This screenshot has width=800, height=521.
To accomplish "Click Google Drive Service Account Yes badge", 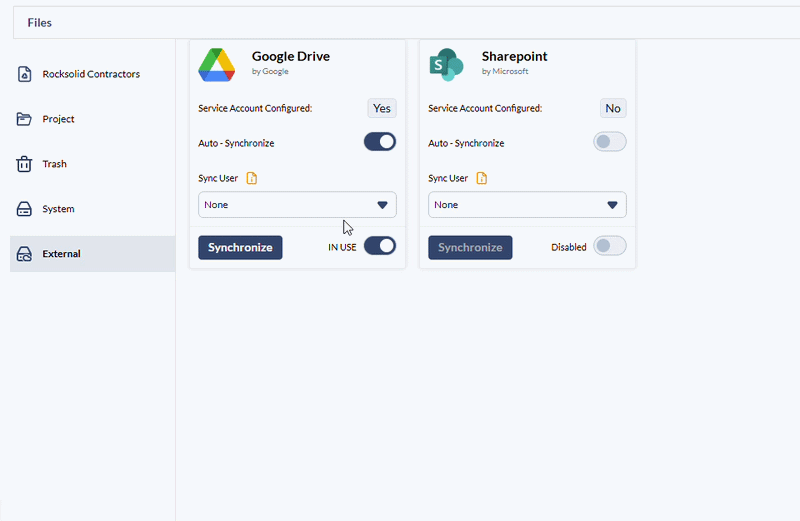I will [x=382, y=108].
